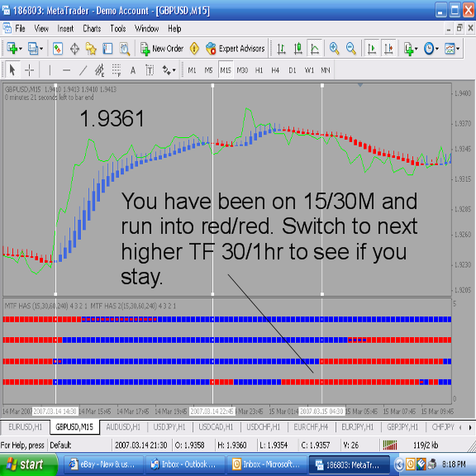Click the Windows start button

[29, 464]
